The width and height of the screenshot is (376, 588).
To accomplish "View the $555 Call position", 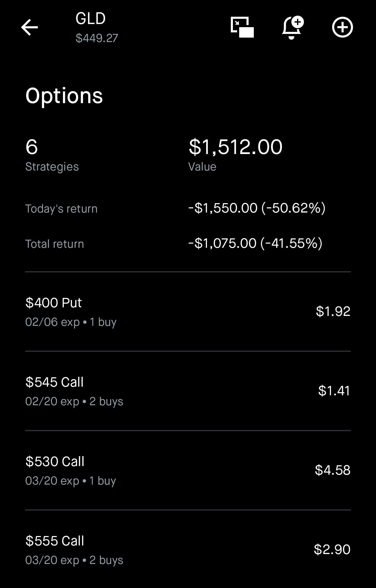I will [x=55, y=541].
